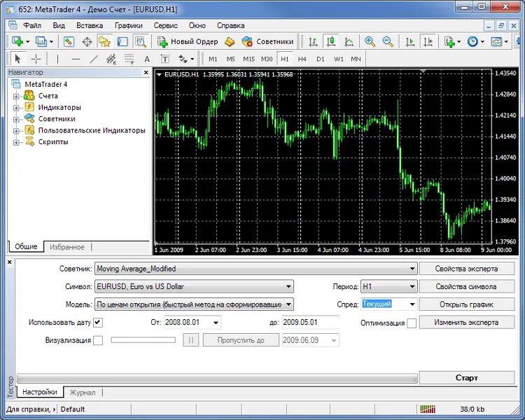Switch to the Журнал tab
This screenshot has width=525, height=420.
[83, 393]
